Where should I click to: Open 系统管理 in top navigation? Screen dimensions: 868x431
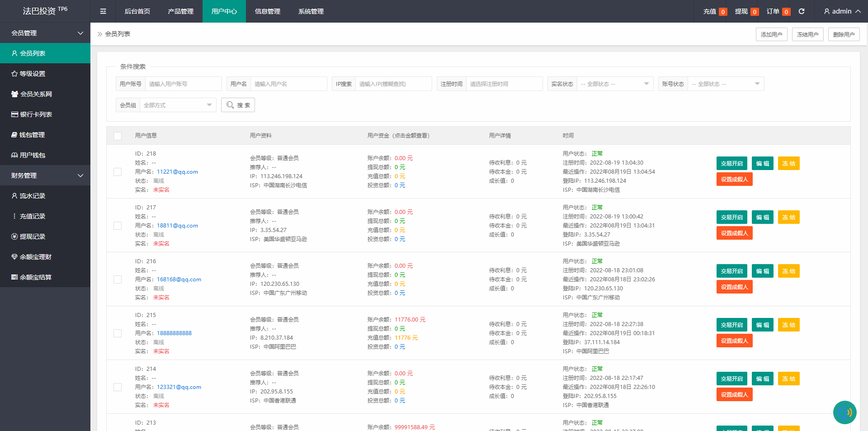pos(311,11)
